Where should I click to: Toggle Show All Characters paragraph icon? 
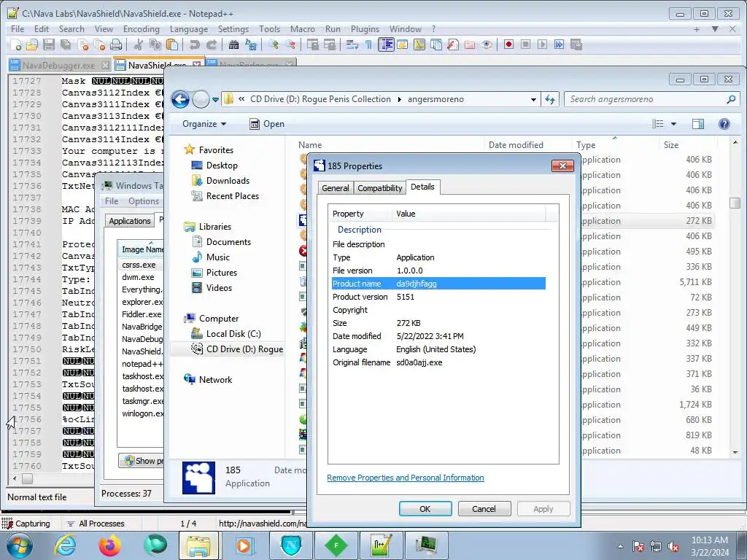click(368, 44)
